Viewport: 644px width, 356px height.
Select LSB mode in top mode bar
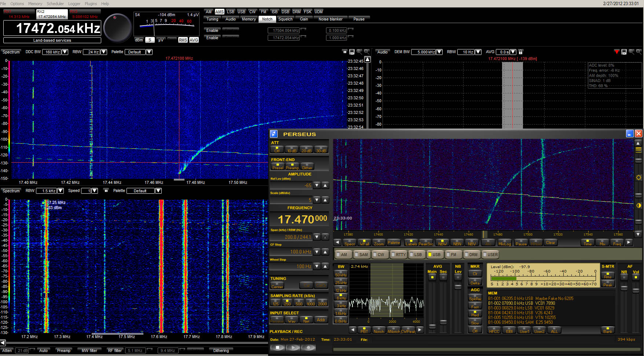coord(230,12)
